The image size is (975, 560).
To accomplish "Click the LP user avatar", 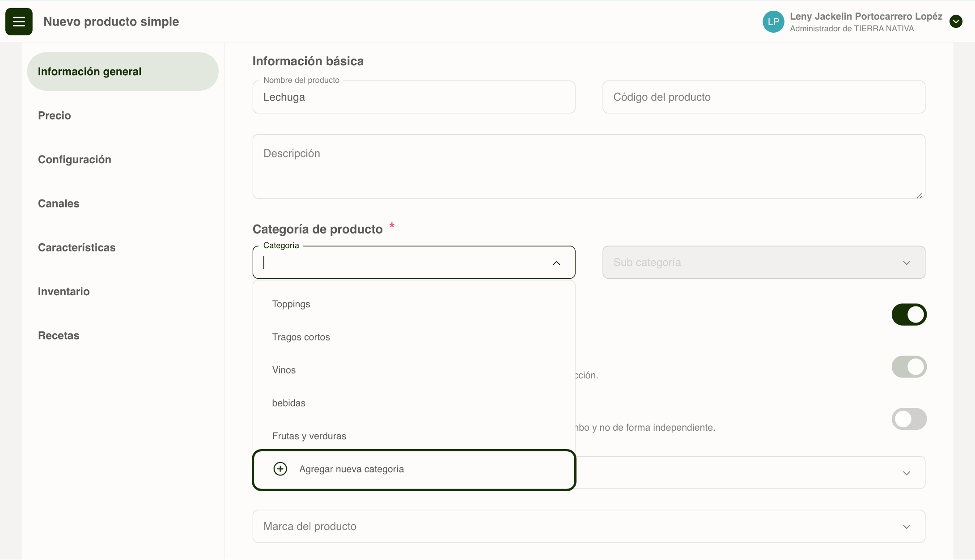I will pos(773,21).
